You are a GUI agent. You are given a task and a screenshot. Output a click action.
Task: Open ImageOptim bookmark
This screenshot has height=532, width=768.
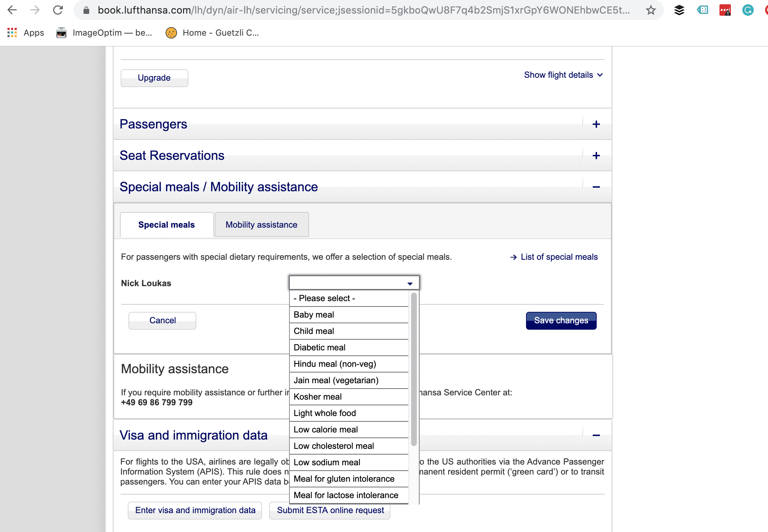click(104, 33)
